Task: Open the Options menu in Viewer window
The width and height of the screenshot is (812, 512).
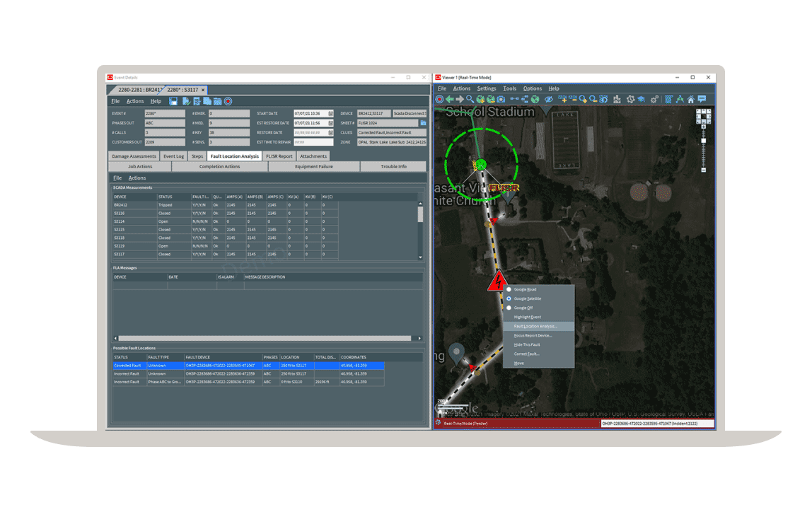Action: click(533, 88)
